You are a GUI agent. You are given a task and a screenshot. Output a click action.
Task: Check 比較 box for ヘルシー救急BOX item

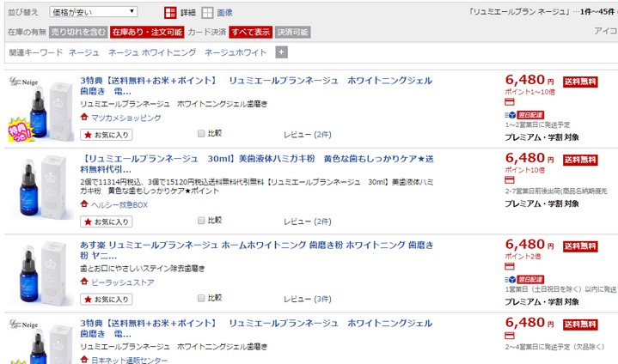click(x=201, y=221)
